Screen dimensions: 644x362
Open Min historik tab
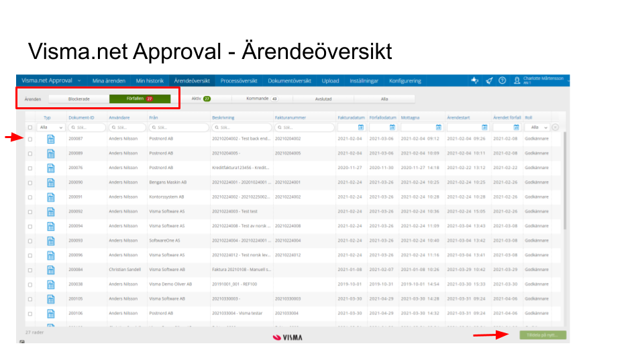pyautogui.click(x=150, y=80)
